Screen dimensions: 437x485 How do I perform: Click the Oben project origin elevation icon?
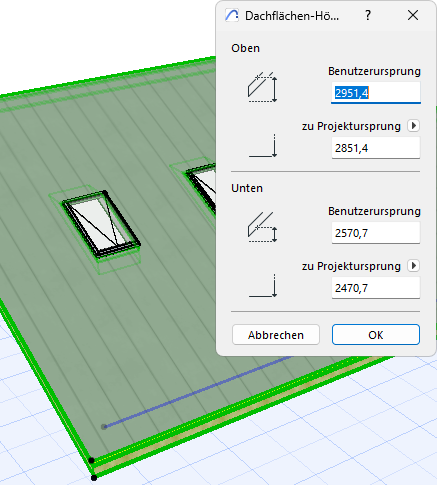click(263, 146)
